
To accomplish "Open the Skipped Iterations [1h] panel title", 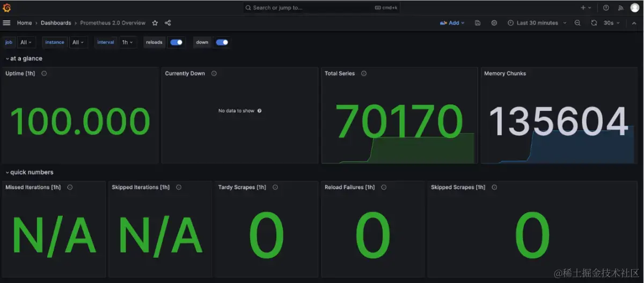I will (141, 187).
